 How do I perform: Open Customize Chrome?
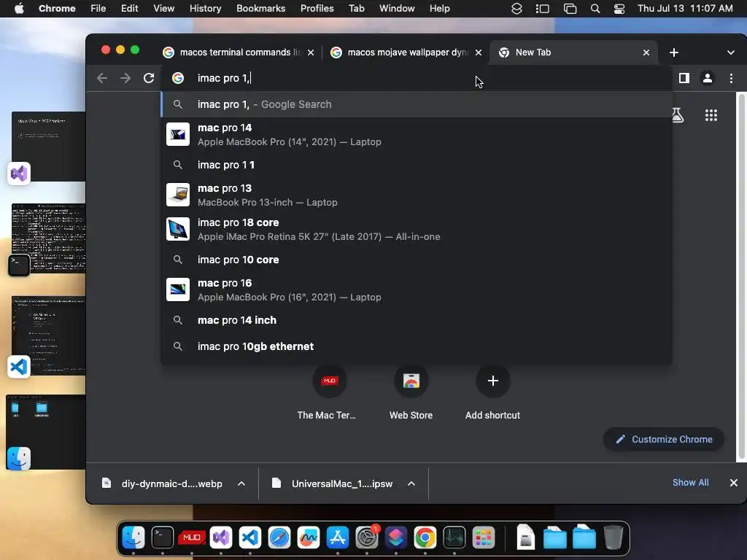[x=664, y=439]
